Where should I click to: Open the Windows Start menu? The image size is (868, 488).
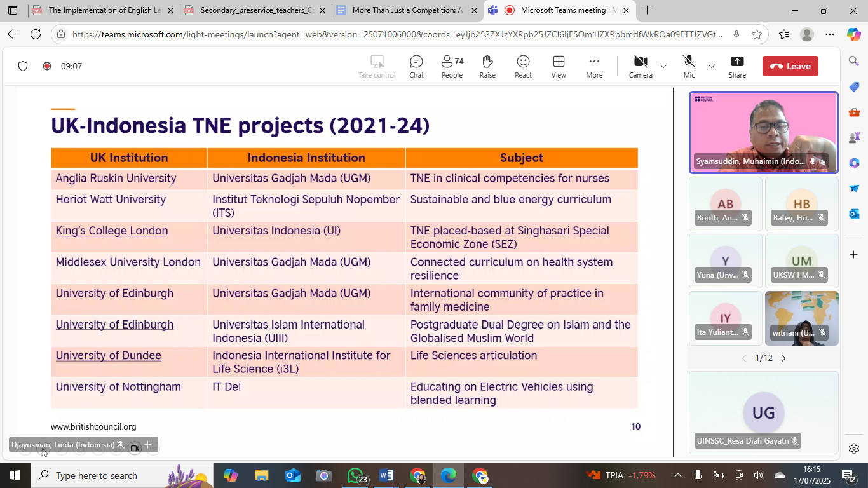(15, 475)
